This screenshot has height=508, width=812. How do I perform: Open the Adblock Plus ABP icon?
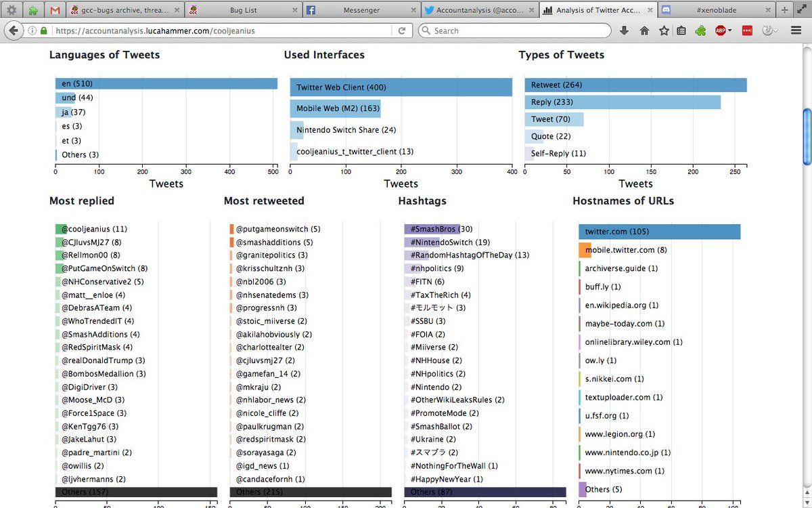720,30
